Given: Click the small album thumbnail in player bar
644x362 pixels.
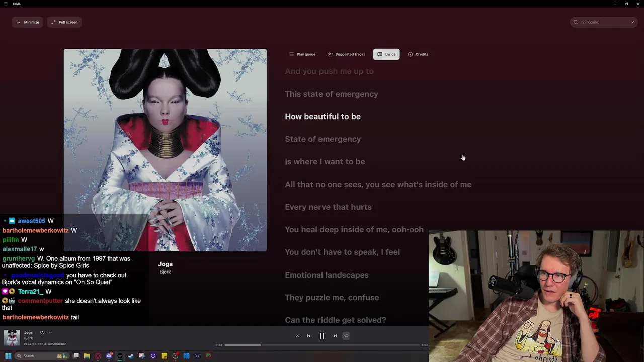Looking at the screenshot, I should 12,338.
